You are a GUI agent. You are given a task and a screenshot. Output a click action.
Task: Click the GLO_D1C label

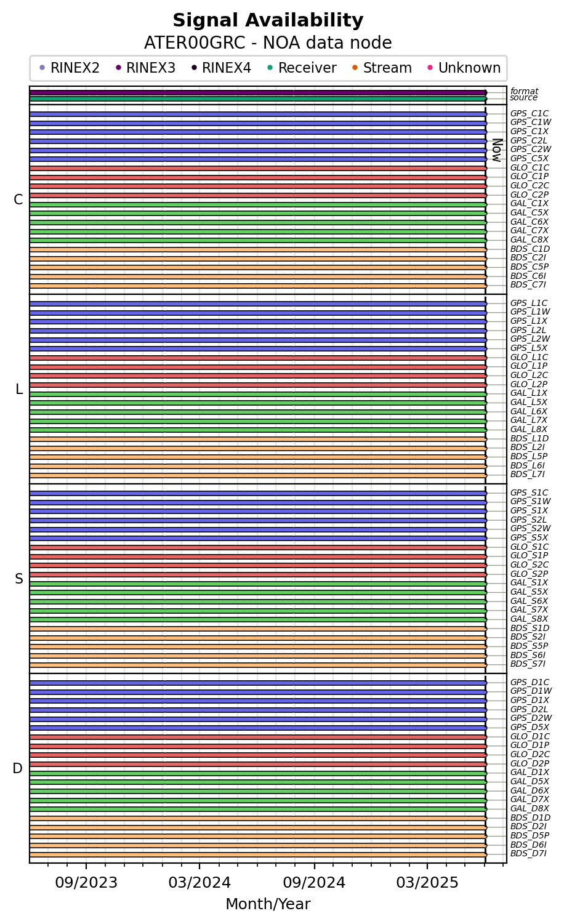point(530,736)
